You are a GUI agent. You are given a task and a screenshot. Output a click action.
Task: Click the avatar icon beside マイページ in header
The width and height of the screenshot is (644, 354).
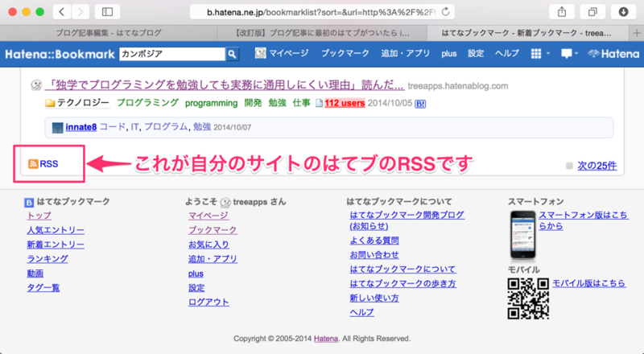(260, 53)
